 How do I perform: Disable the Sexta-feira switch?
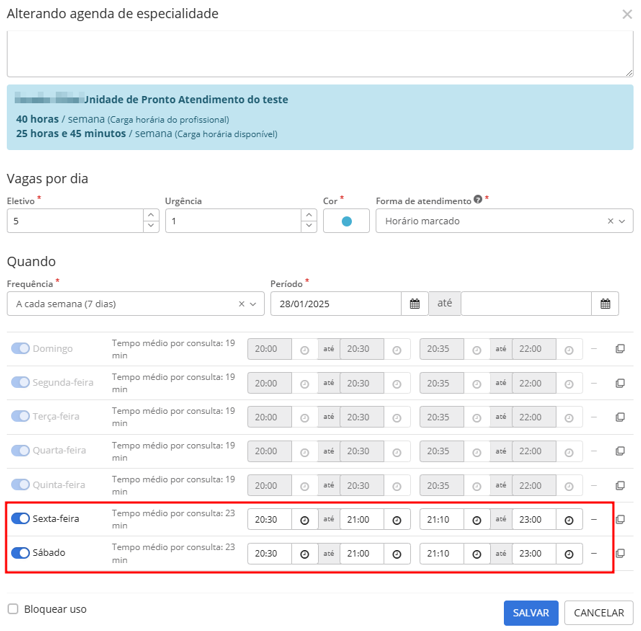(20, 518)
